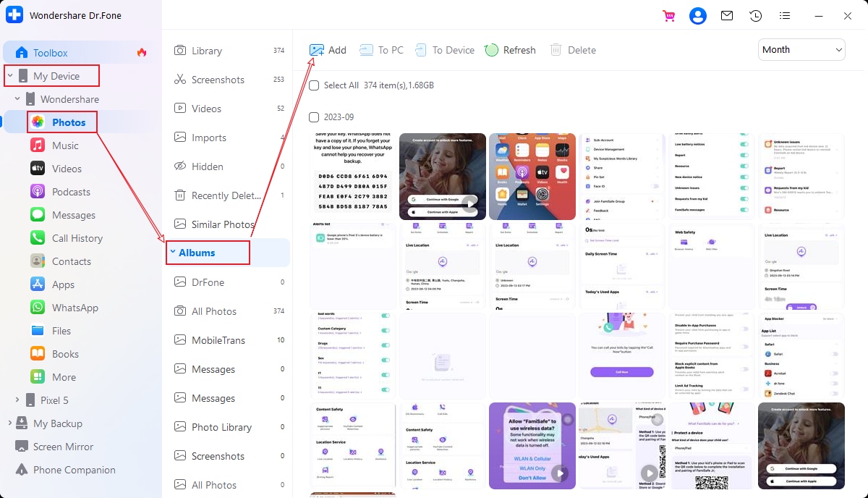Click the flame icon beside Toolbox
This screenshot has width=868, height=498.
pos(142,52)
